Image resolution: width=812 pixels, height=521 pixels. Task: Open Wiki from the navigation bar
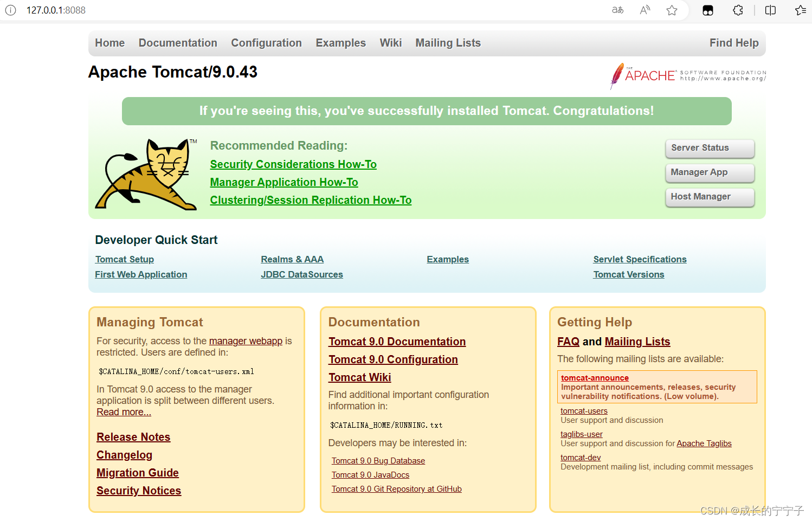(391, 43)
